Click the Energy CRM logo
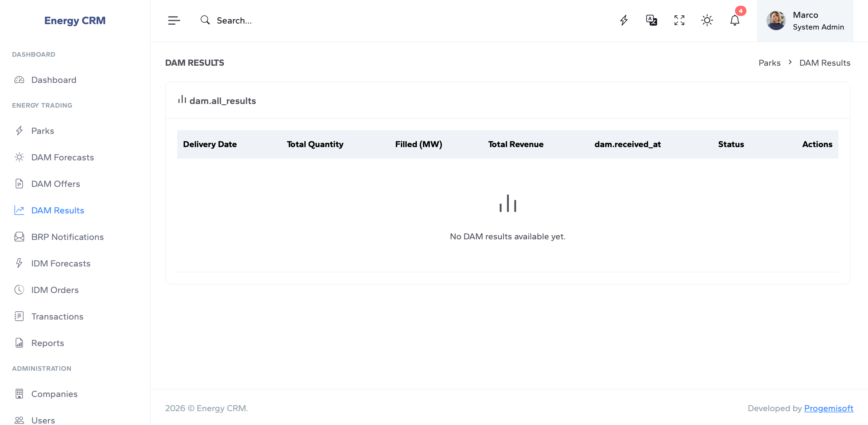Viewport: 868px width, 425px height. pos(75,20)
